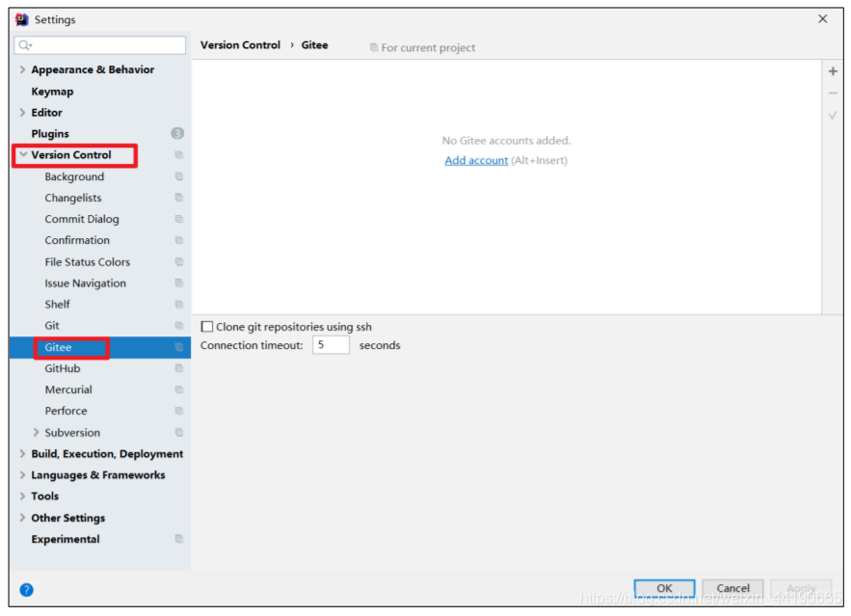This screenshot has height=616, width=851.
Task: Select Keymap in settings tree
Action: click(x=52, y=92)
